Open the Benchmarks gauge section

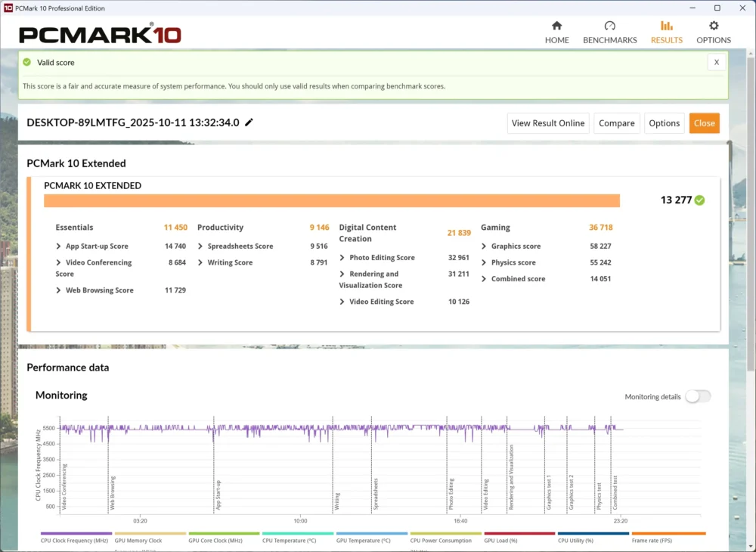[609, 33]
